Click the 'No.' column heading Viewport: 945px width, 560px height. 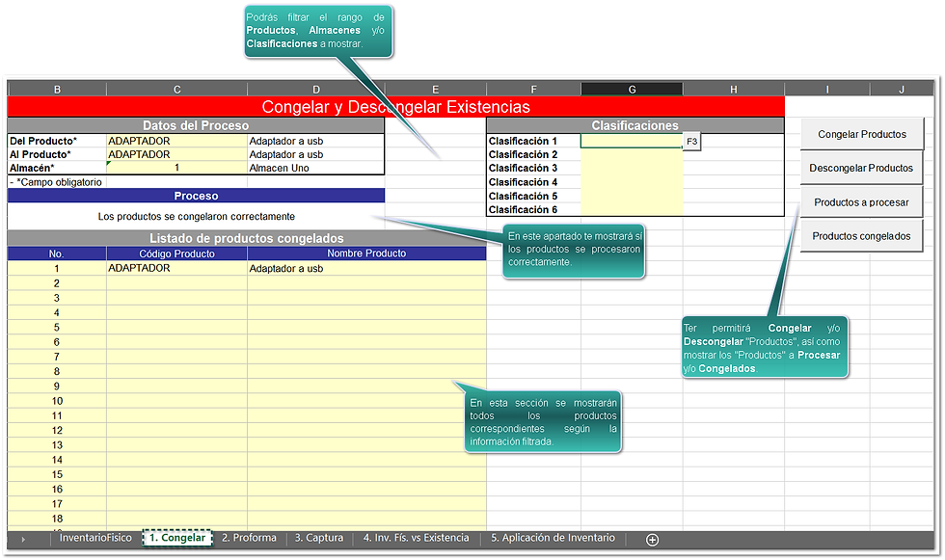pyautogui.click(x=57, y=253)
